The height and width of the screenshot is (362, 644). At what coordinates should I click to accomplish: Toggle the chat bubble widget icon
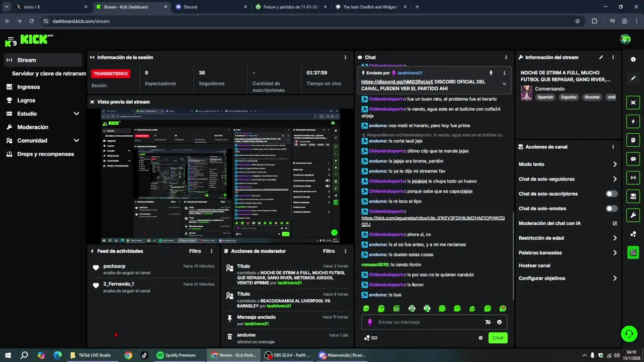[x=633, y=159]
